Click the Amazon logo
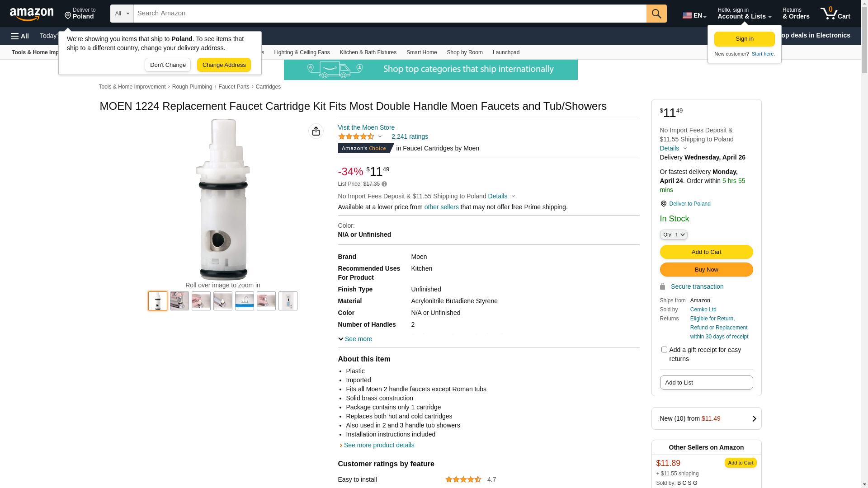868x488 pixels. click(32, 14)
